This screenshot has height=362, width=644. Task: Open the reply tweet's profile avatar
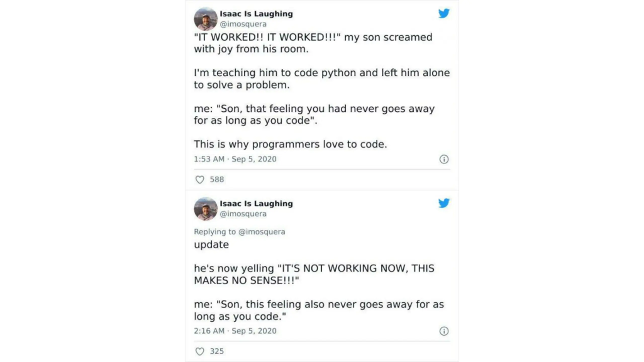coord(206,209)
